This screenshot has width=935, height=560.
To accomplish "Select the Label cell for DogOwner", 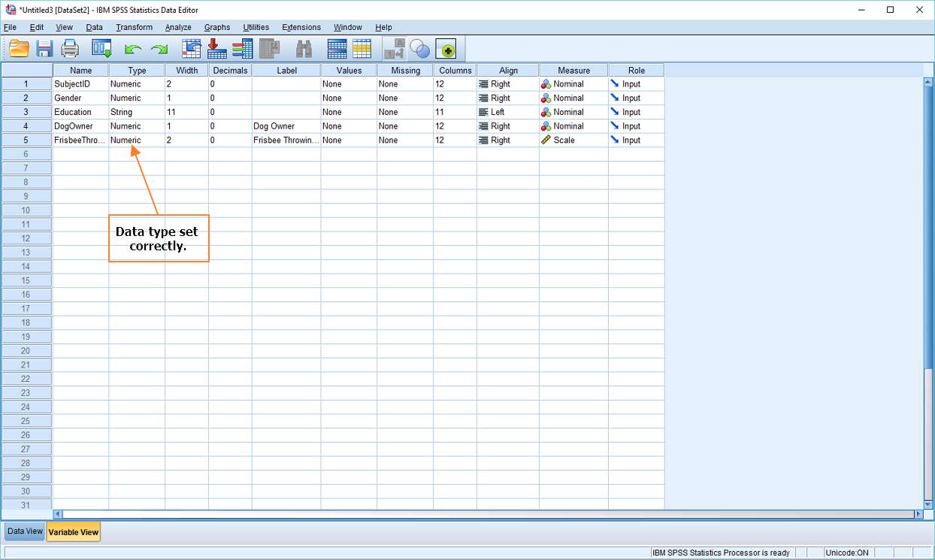I will 286,126.
